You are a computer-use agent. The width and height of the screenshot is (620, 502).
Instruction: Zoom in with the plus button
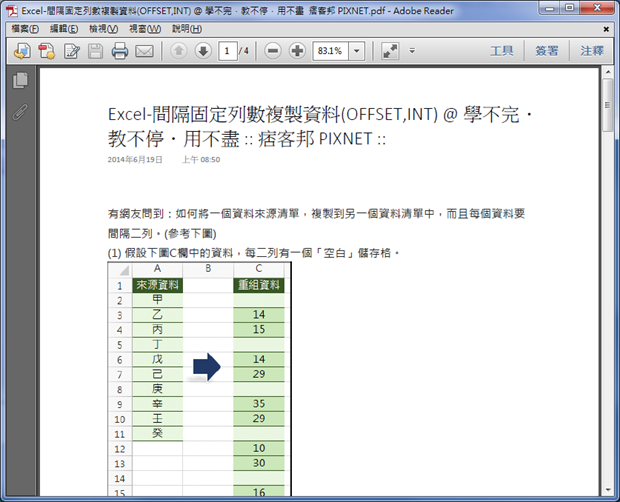click(x=297, y=51)
